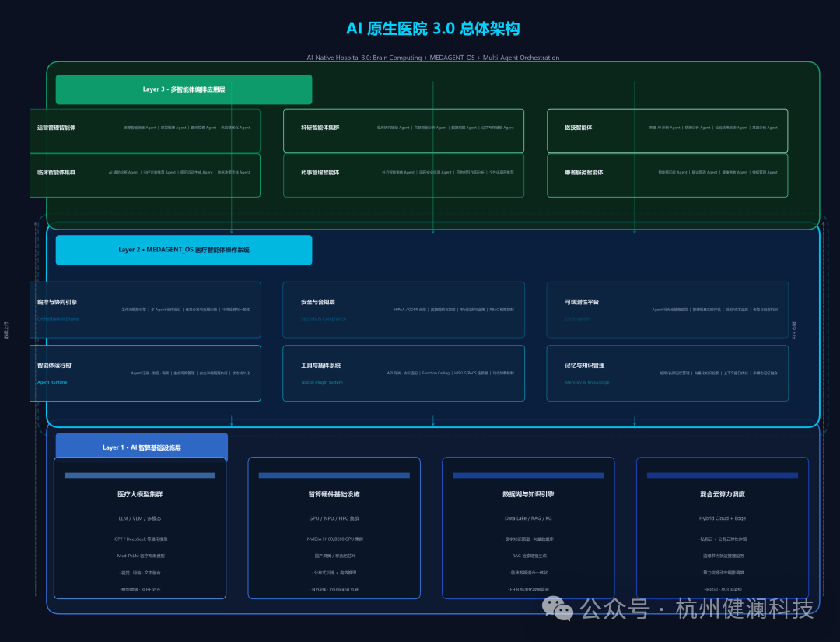Click the Tool & Plugin System label

coord(321,382)
